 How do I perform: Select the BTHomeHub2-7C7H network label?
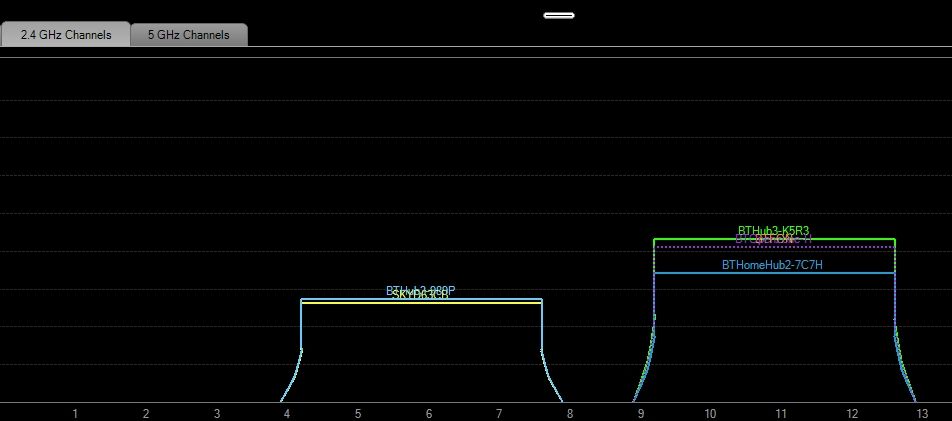[772, 265]
